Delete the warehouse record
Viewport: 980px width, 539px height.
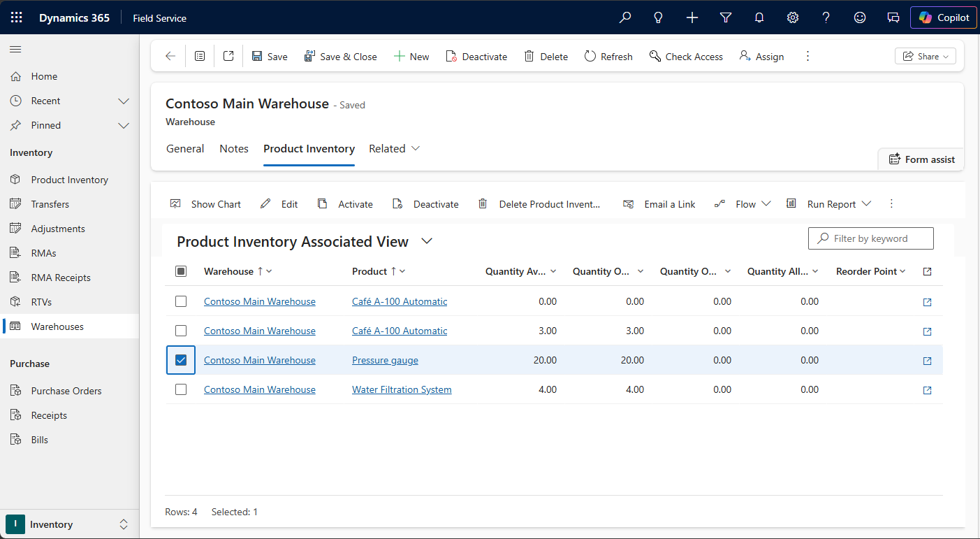pyautogui.click(x=546, y=57)
